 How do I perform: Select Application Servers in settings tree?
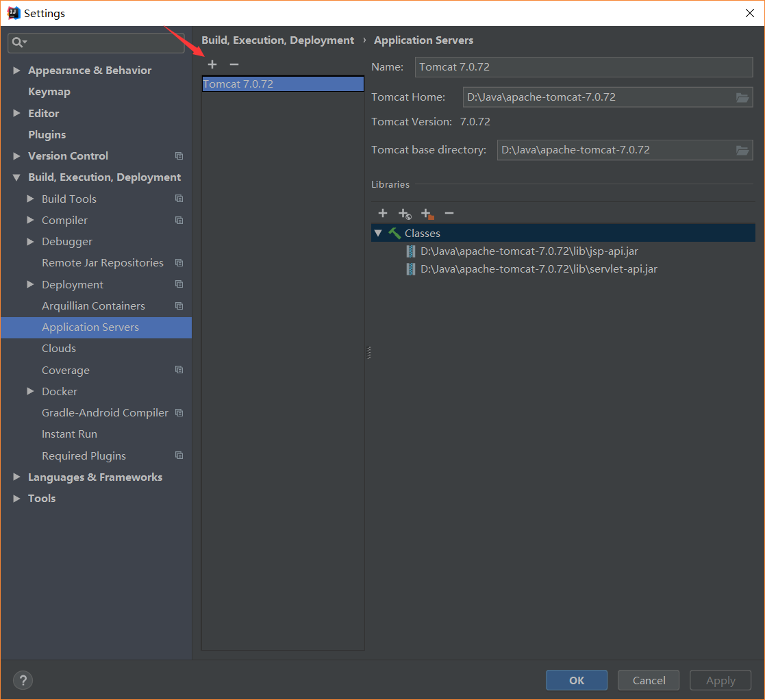[x=96, y=327]
